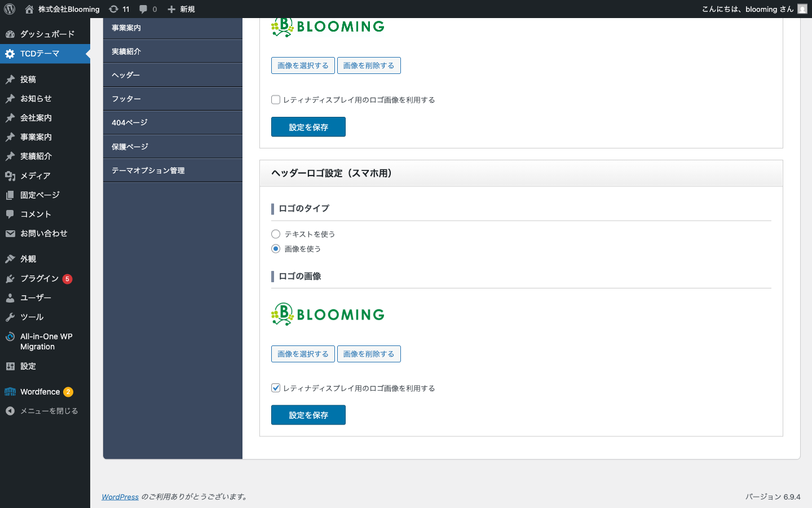
Task: Select the テキストを使う radio button
Action: point(276,234)
